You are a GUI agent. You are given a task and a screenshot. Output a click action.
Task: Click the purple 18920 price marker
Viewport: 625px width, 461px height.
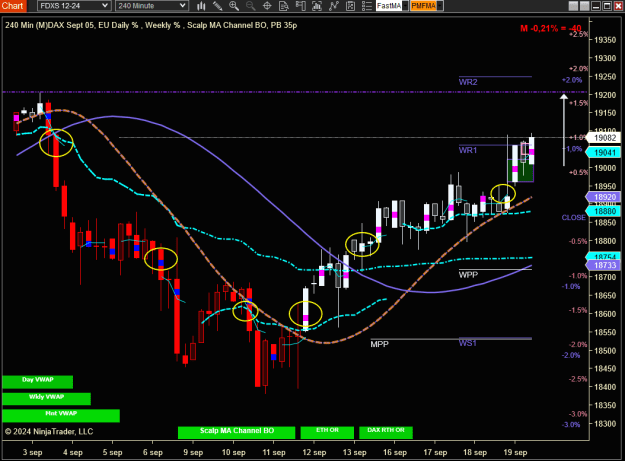tap(603, 197)
